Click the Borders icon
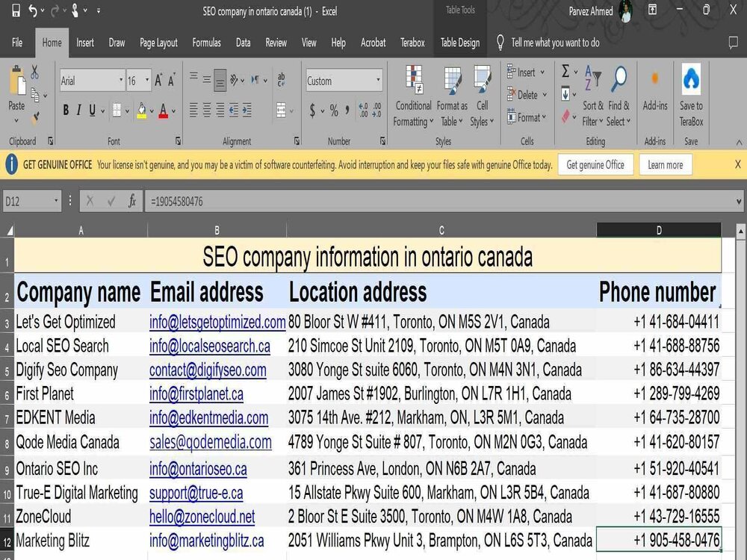Viewport: 747px width, 560px height. [117, 111]
